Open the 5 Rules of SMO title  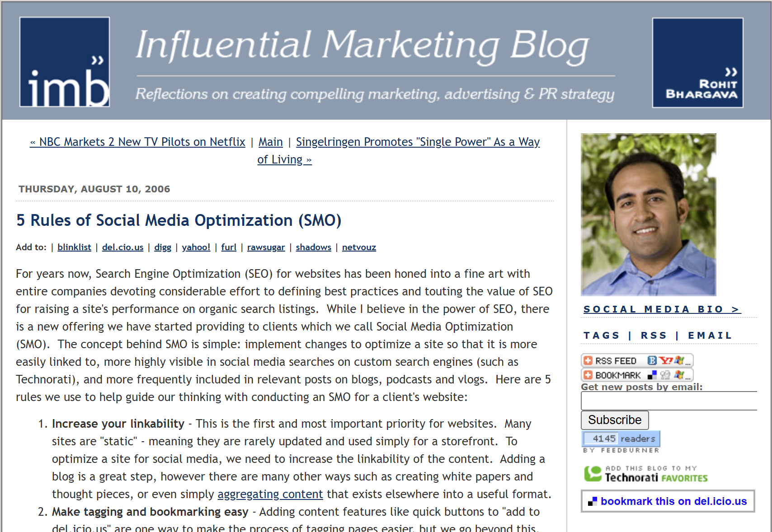click(x=179, y=220)
